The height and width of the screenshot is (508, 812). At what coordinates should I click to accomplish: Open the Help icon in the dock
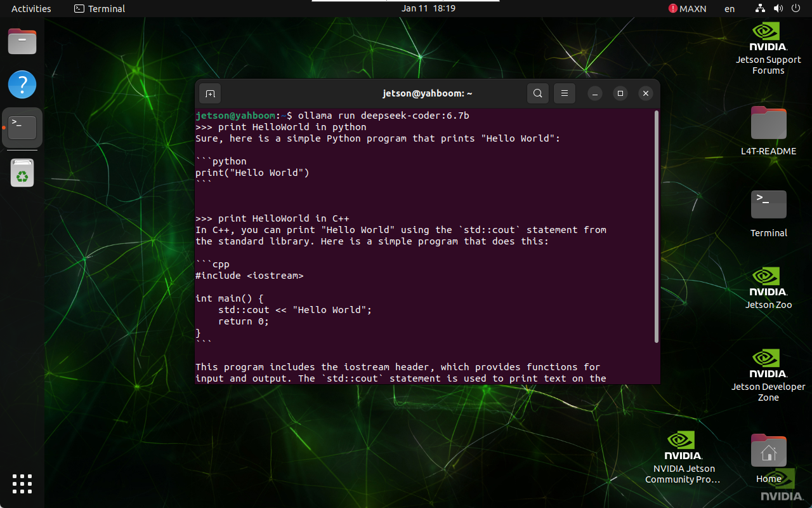coord(22,84)
